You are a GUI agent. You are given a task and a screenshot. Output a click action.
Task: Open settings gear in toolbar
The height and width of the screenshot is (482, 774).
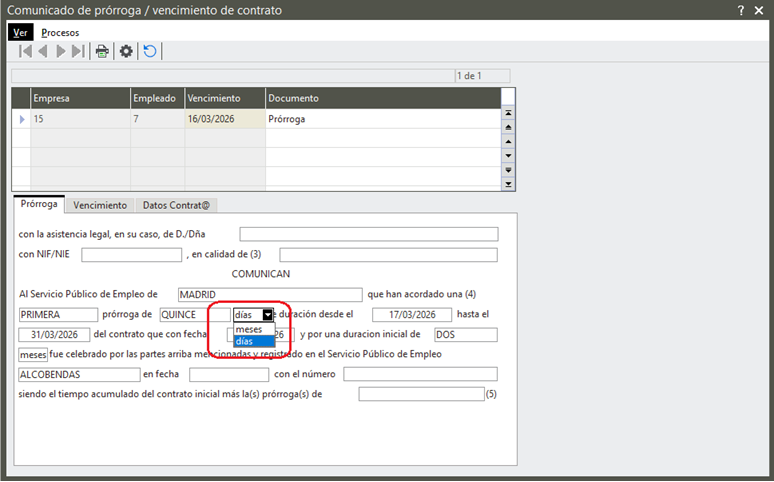pyautogui.click(x=126, y=51)
